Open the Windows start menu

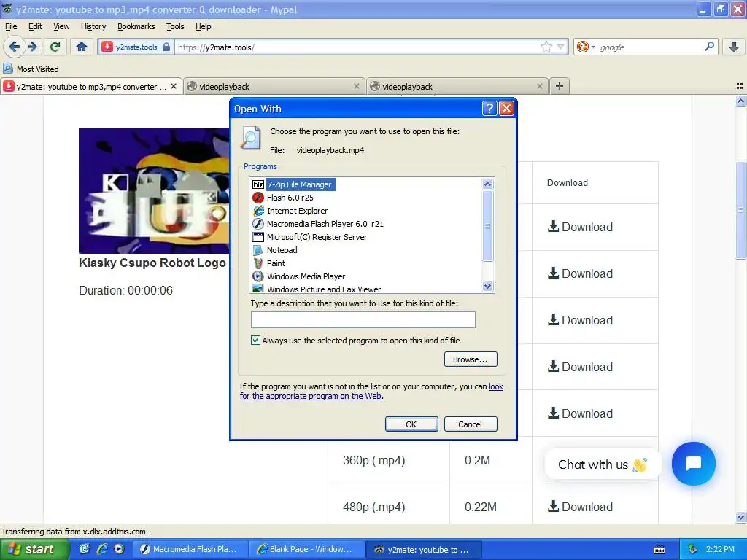[x=34, y=549]
